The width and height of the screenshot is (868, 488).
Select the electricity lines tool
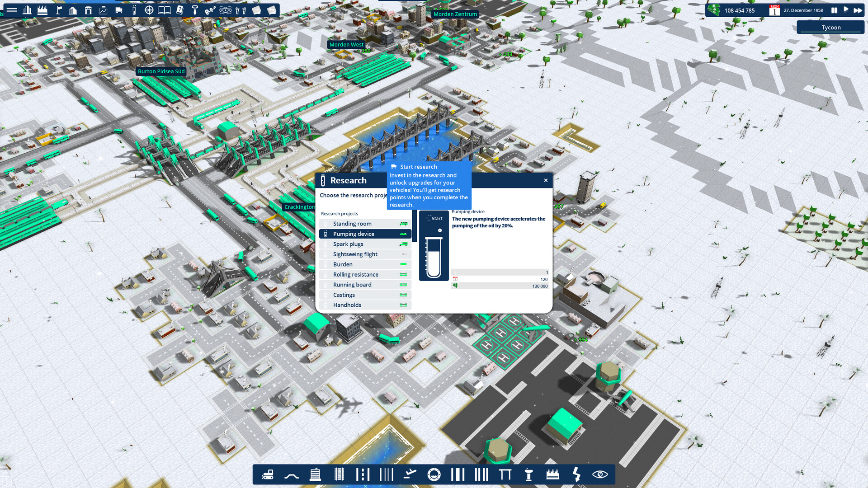[x=576, y=475]
